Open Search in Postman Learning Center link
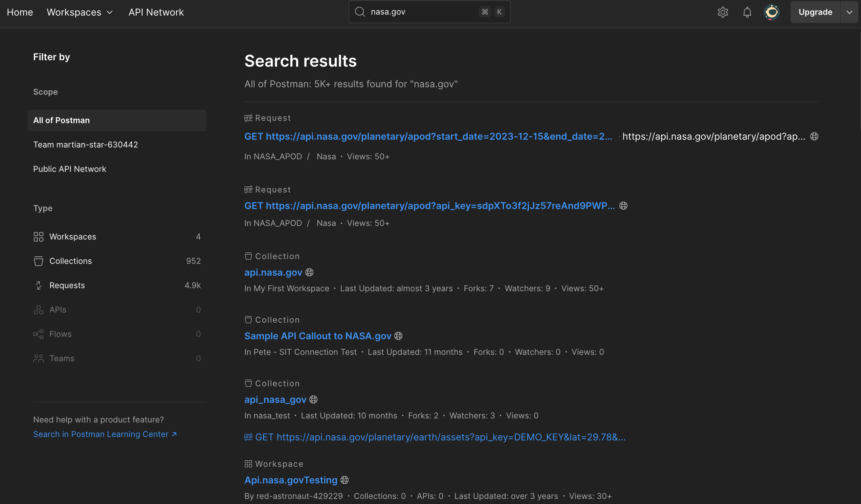 click(x=105, y=434)
